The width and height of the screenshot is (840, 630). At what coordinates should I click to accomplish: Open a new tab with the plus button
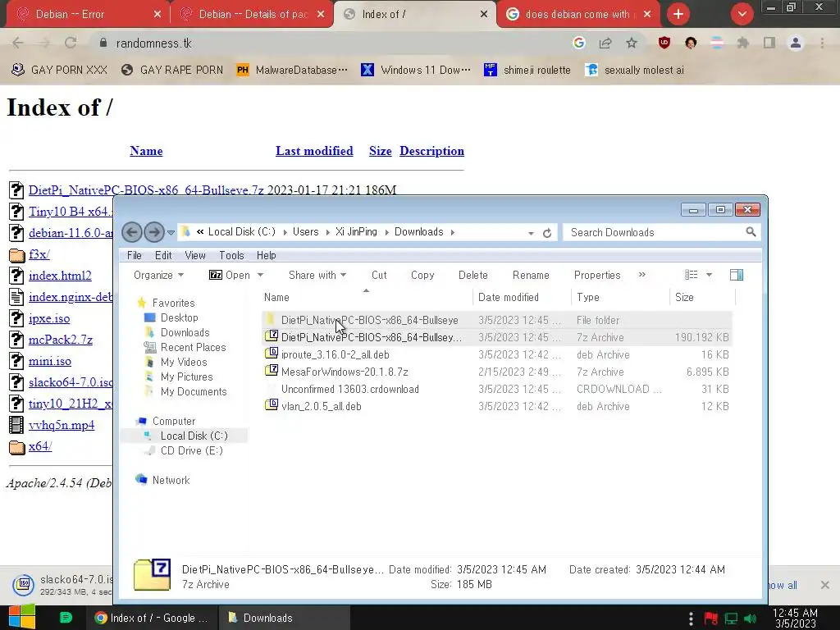click(678, 14)
